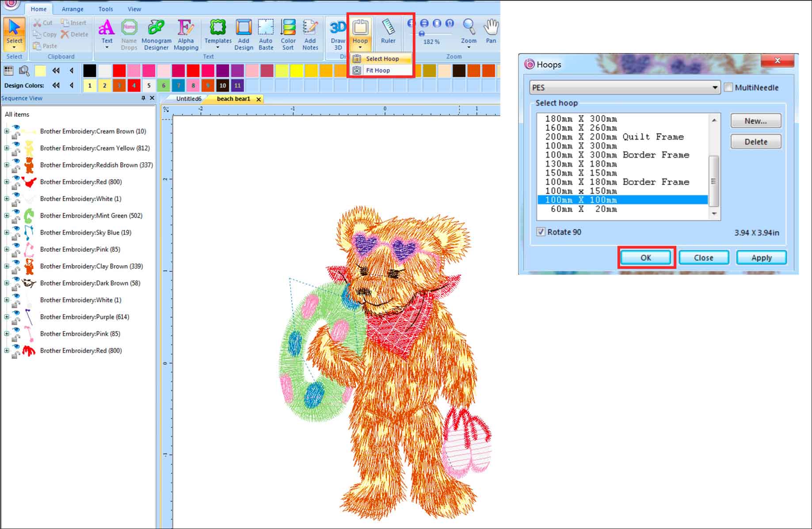Activate the Ruler tool
The width and height of the screenshot is (812, 529).
pyautogui.click(x=388, y=32)
